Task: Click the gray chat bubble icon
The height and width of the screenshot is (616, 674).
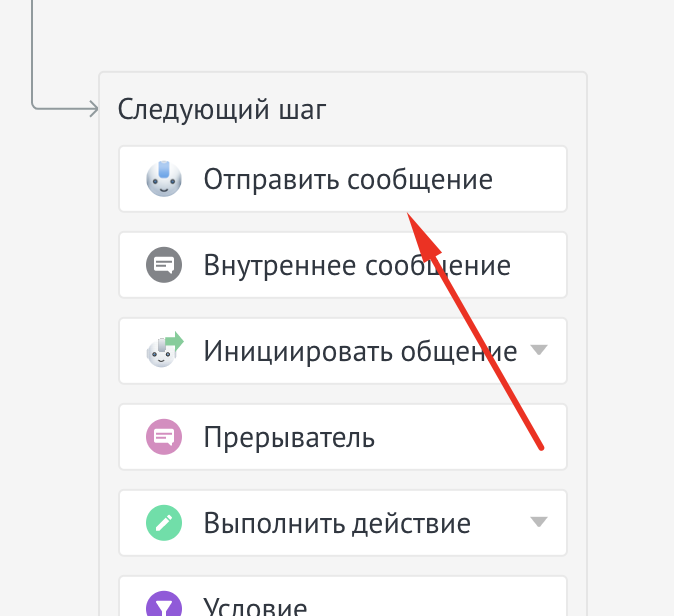Action: (163, 265)
